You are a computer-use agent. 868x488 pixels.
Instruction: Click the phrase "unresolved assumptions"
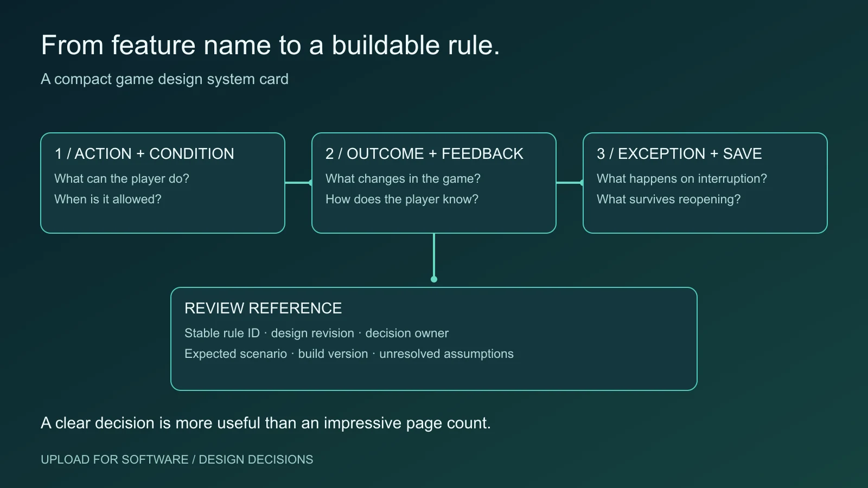tap(446, 354)
